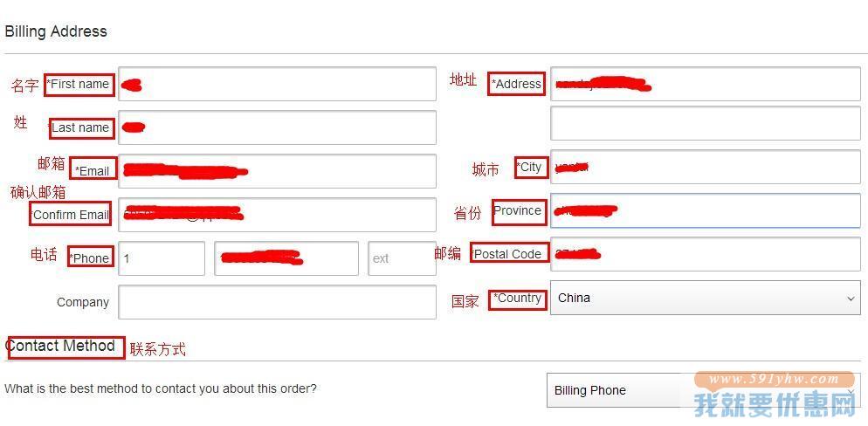
Task: Select the Confirm Email field
Action: (278, 215)
